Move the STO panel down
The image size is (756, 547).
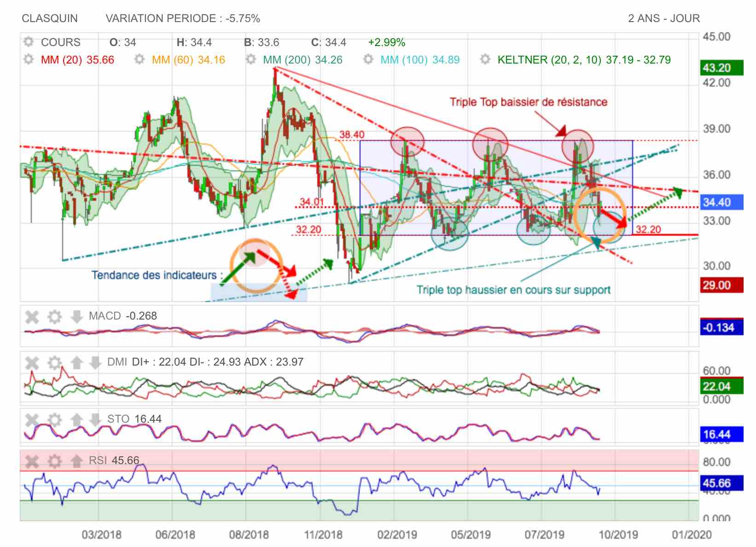coord(95,419)
